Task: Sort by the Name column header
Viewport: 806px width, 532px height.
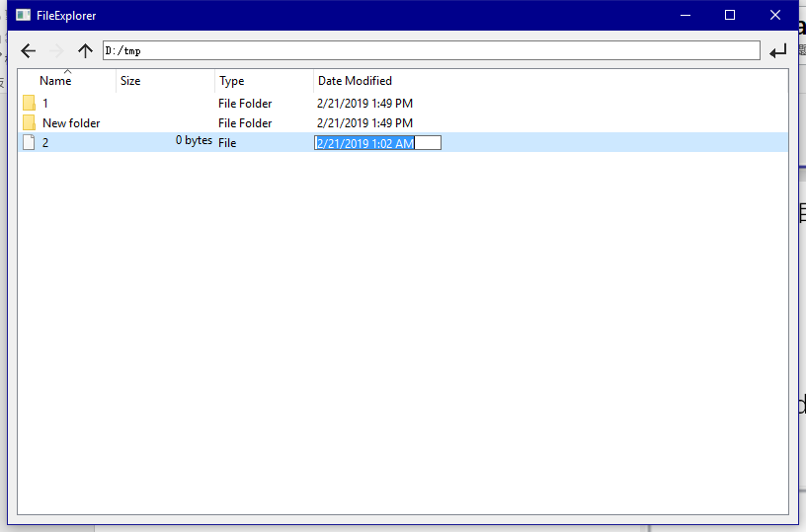Action: click(x=67, y=81)
